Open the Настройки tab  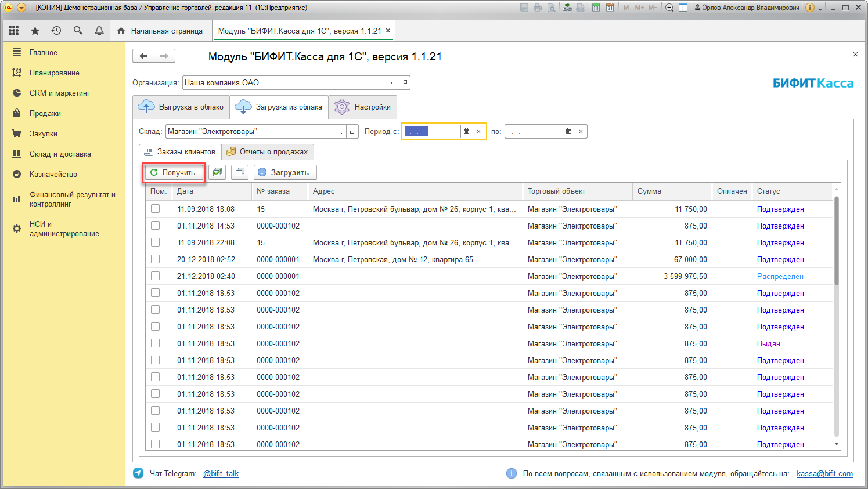click(x=363, y=107)
